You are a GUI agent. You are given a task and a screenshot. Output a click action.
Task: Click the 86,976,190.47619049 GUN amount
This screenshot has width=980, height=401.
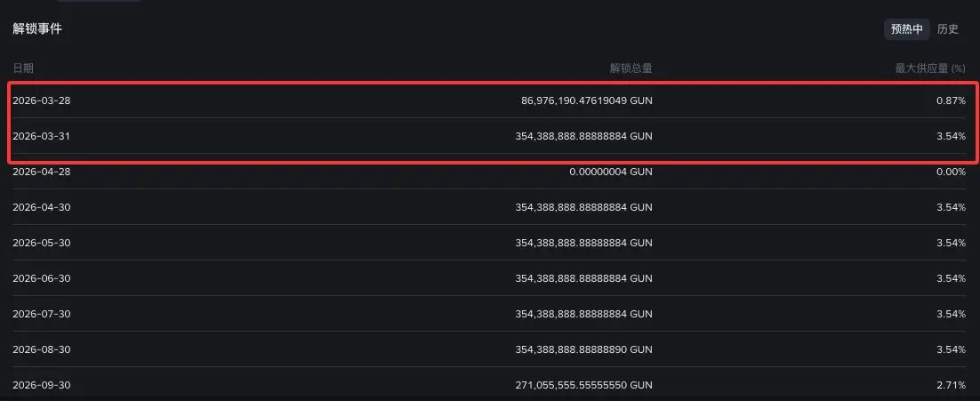(x=587, y=100)
